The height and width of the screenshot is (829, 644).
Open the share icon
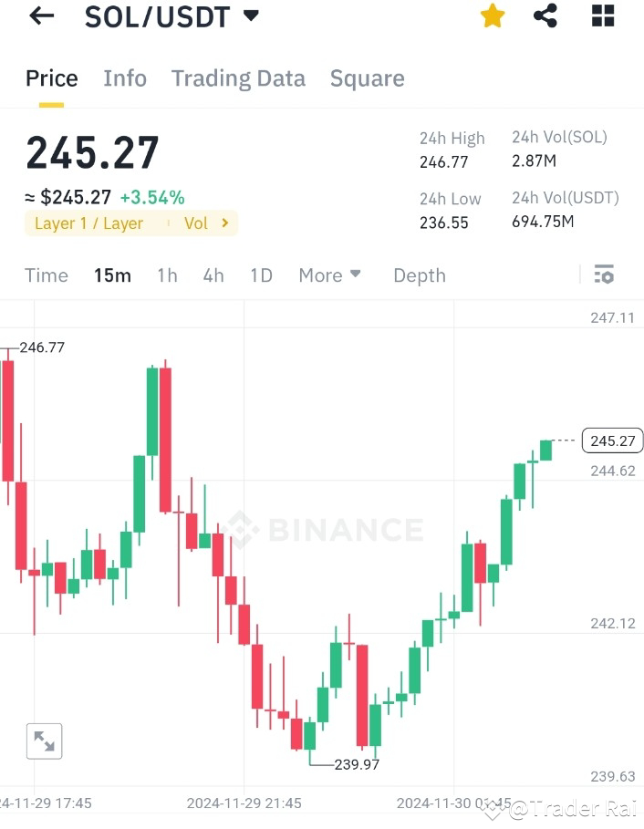pyautogui.click(x=545, y=16)
